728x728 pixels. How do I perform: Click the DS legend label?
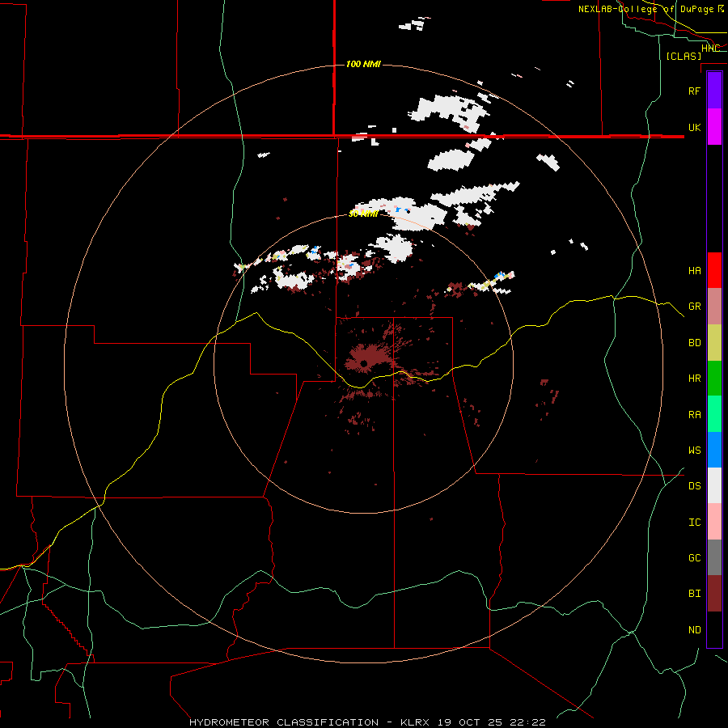pyautogui.click(x=694, y=486)
